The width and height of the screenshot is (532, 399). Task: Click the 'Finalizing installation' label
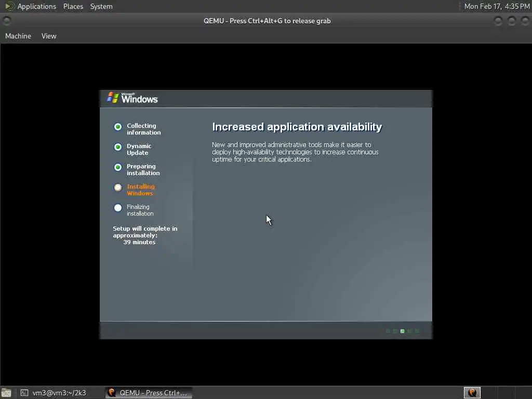point(140,210)
